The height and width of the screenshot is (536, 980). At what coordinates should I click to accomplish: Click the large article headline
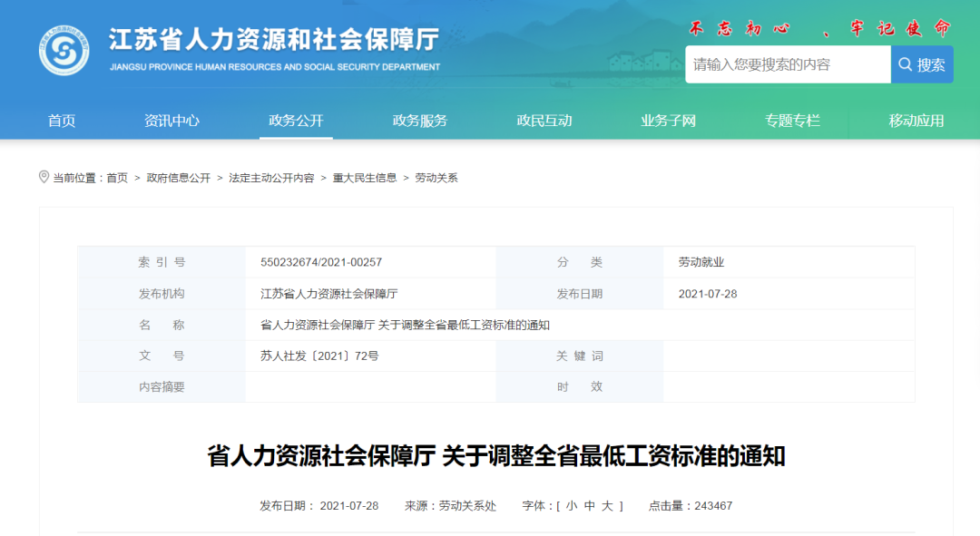click(496, 456)
